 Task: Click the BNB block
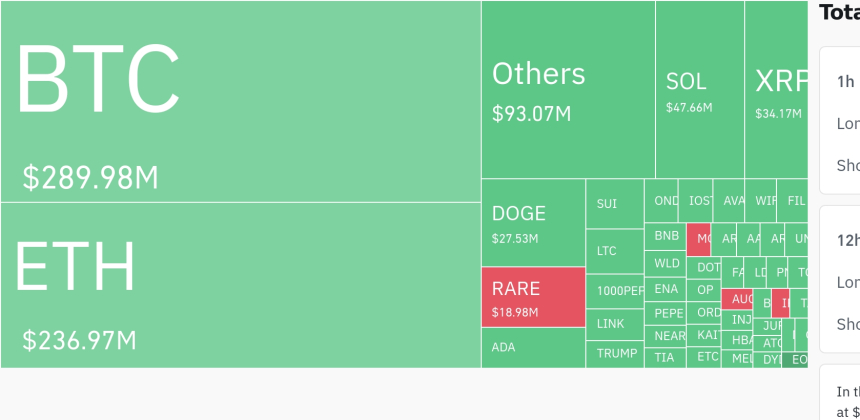click(x=665, y=236)
